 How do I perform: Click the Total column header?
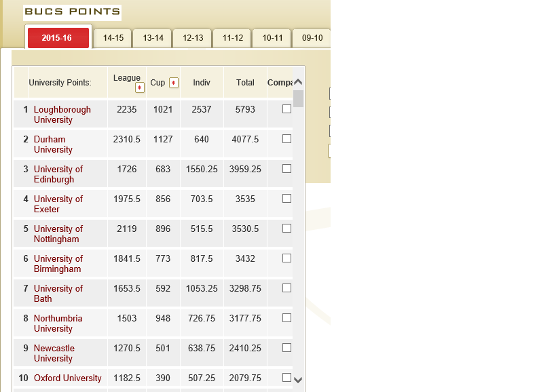point(245,83)
